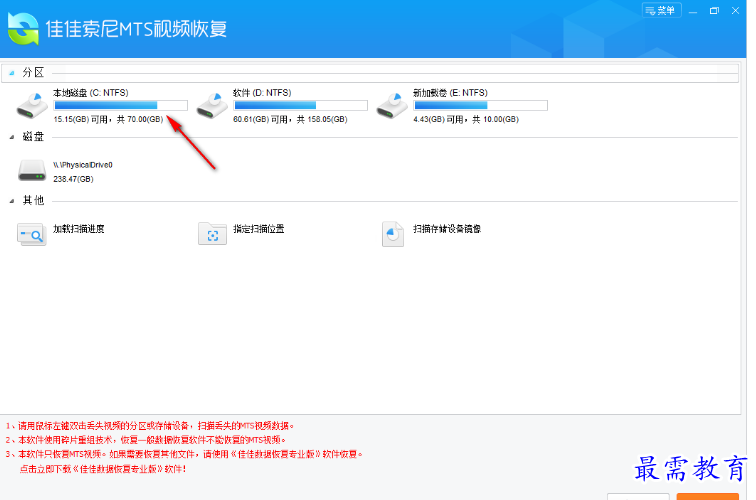Viewport: 756px width, 500px height.
Task: Click the 扫描存储设备镜像 document icon
Action: 392,234
